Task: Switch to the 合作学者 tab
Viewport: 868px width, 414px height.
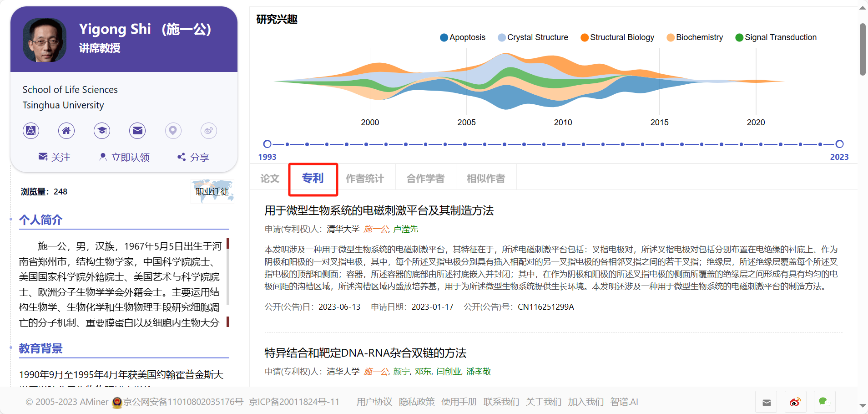Action: click(x=425, y=179)
